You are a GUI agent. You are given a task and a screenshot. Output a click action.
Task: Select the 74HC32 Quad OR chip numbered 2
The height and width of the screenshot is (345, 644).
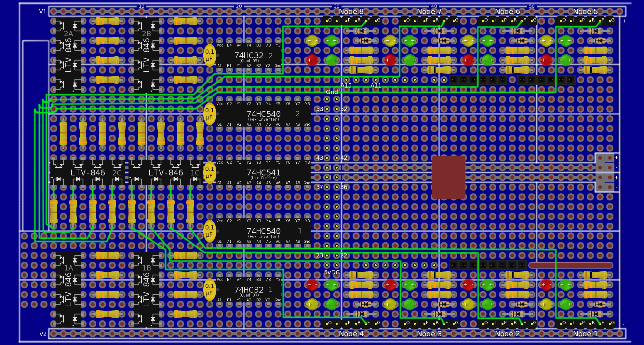point(249,55)
